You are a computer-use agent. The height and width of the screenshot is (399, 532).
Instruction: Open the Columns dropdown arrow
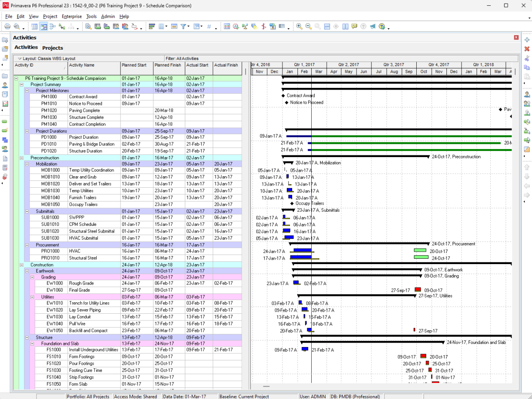pyautogui.click(x=167, y=27)
